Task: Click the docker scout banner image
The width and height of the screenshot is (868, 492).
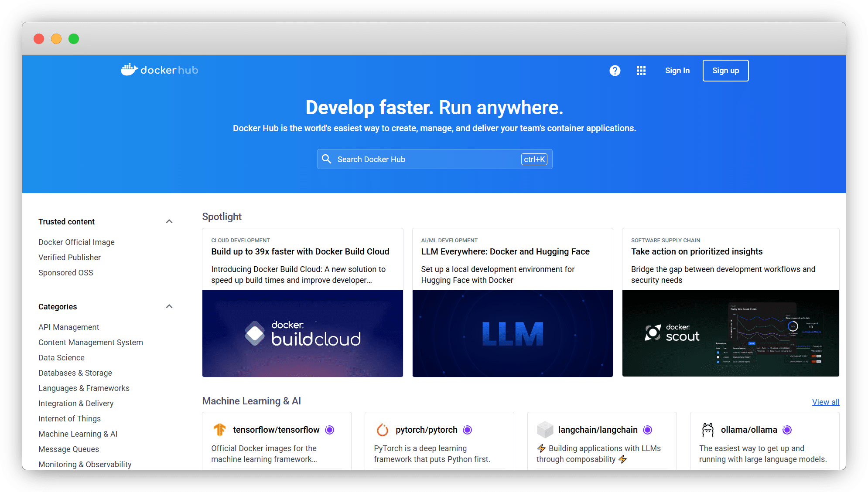Action: coord(730,333)
